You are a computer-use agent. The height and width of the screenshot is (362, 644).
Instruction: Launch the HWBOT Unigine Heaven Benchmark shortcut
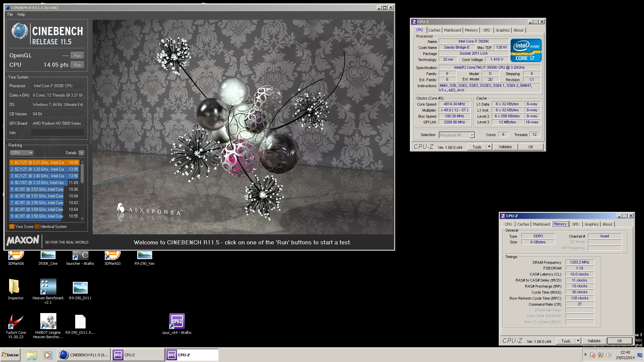48,326
